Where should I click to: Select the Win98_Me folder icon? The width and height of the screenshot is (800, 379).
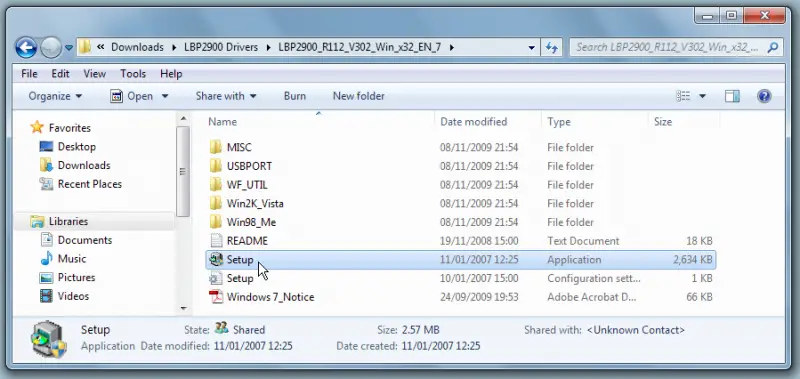pyautogui.click(x=216, y=222)
